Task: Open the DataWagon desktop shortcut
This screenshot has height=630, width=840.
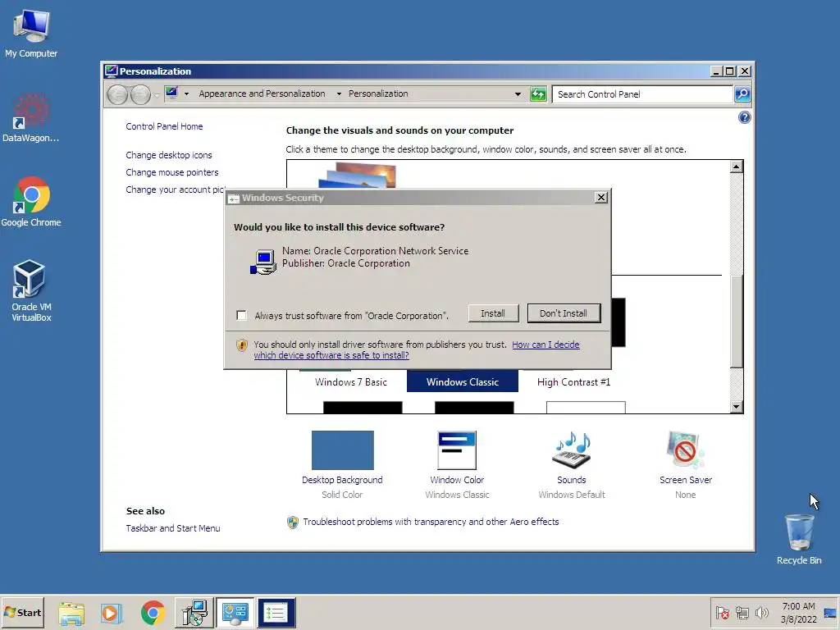Action: [x=30, y=118]
